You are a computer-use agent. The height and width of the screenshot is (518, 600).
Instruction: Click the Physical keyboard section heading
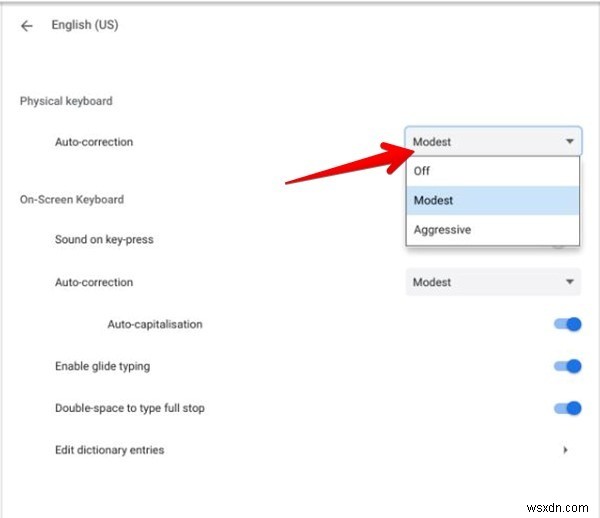66,101
